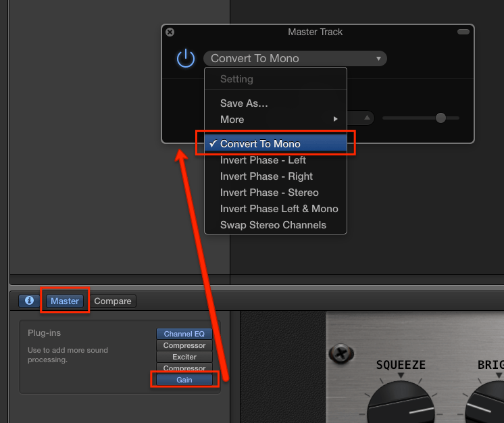Click the Compare button
Viewport: 504px width, 423px height.
[113, 301]
